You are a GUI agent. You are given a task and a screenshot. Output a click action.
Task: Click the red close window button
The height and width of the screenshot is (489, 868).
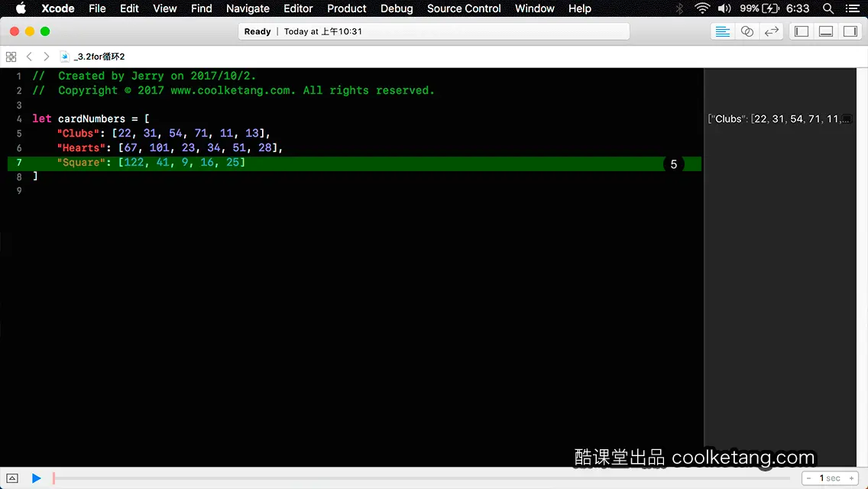(x=15, y=31)
